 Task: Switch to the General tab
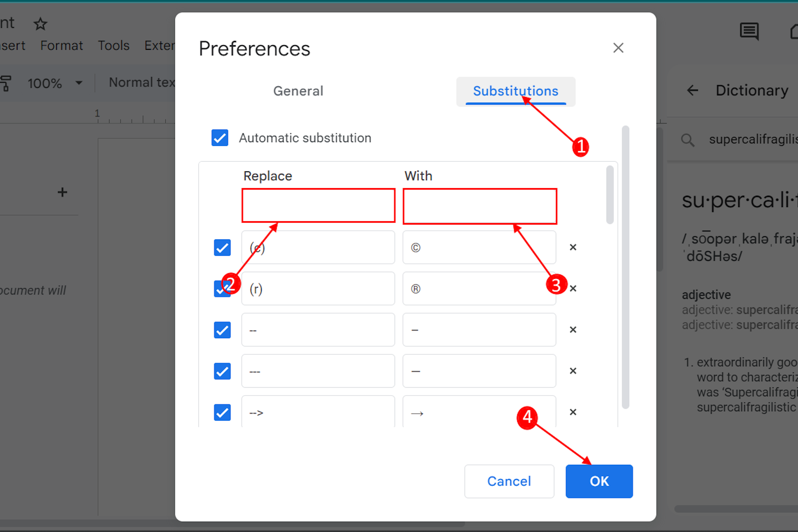click(x=298, y=91)
